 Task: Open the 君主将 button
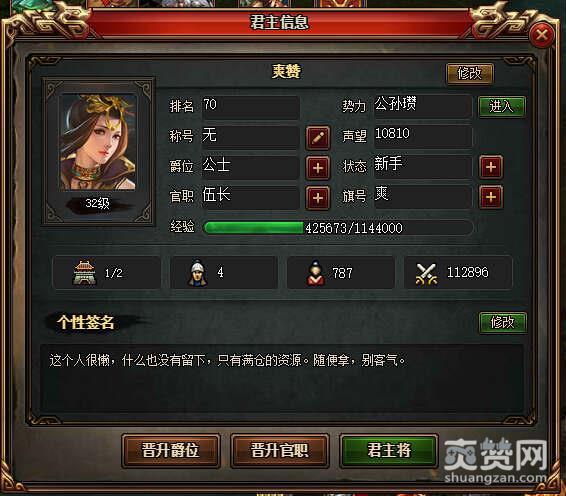click(x=389, y=451)
